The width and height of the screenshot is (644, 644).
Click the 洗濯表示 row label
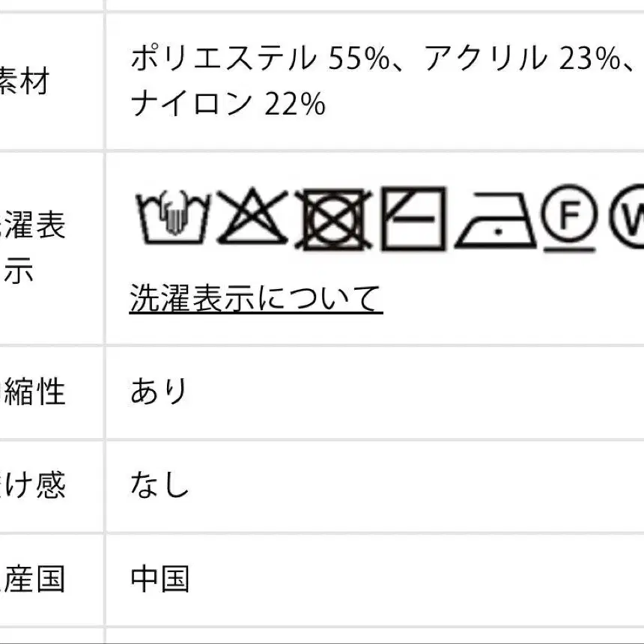32,247
